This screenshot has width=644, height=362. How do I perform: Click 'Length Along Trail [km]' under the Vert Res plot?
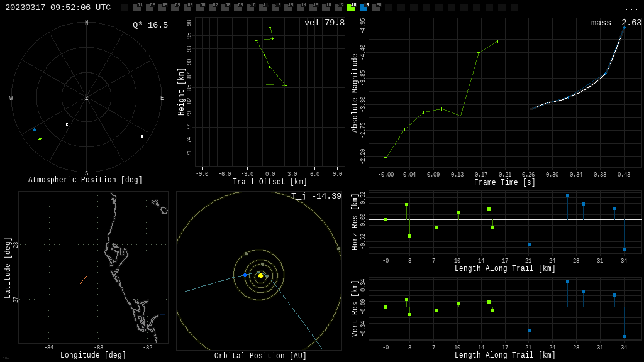tap(505, 355)
